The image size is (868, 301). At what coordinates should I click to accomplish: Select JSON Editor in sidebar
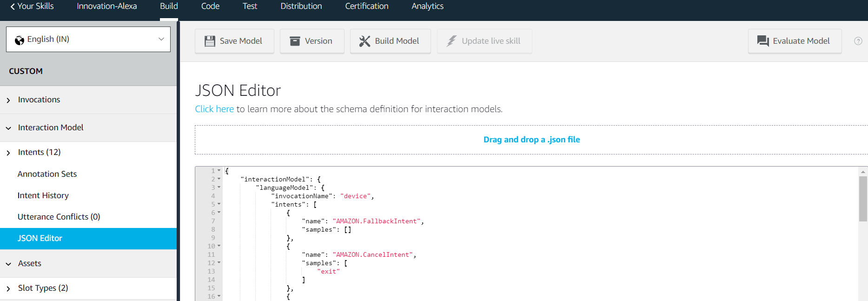(x=88, y=238)
